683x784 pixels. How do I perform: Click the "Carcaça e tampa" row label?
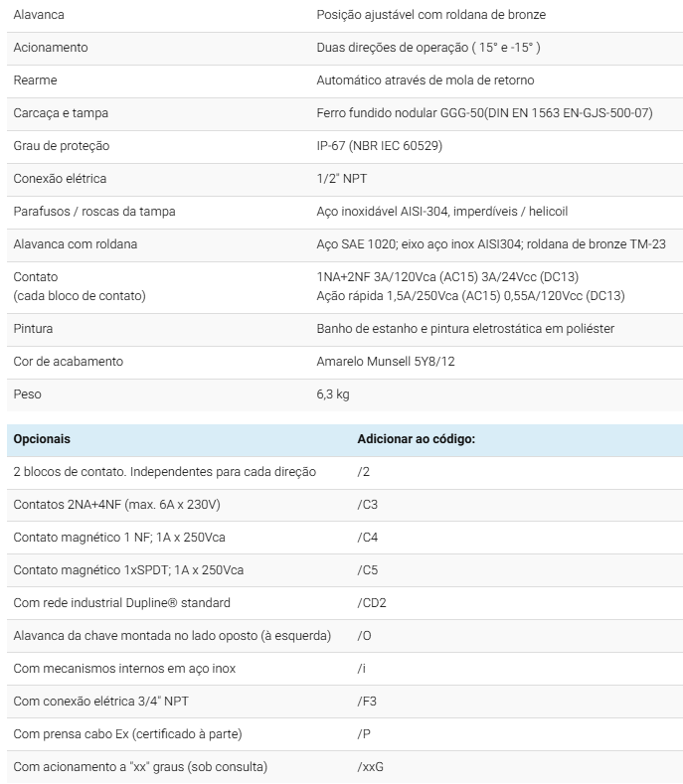pyautogui.click(x=61, y=113)
